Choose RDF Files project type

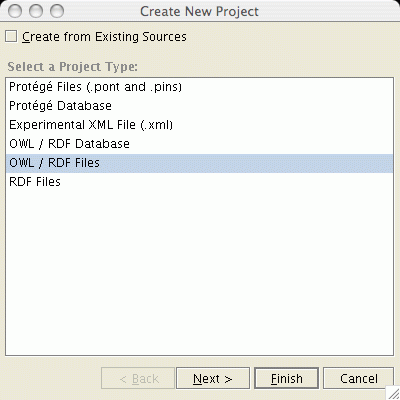[199, 182]
